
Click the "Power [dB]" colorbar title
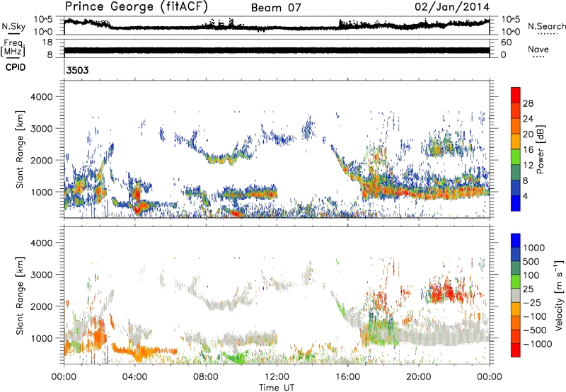tap(540, 149)
